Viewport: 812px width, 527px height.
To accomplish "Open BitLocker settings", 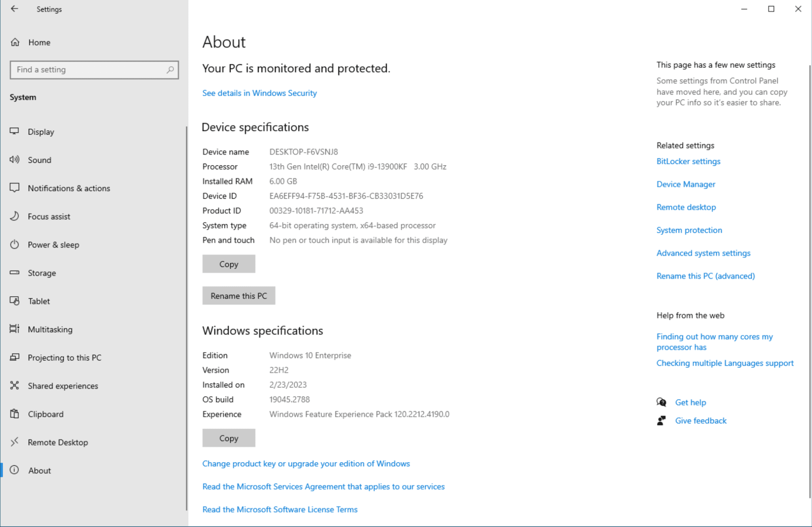I will click(688, 161).
